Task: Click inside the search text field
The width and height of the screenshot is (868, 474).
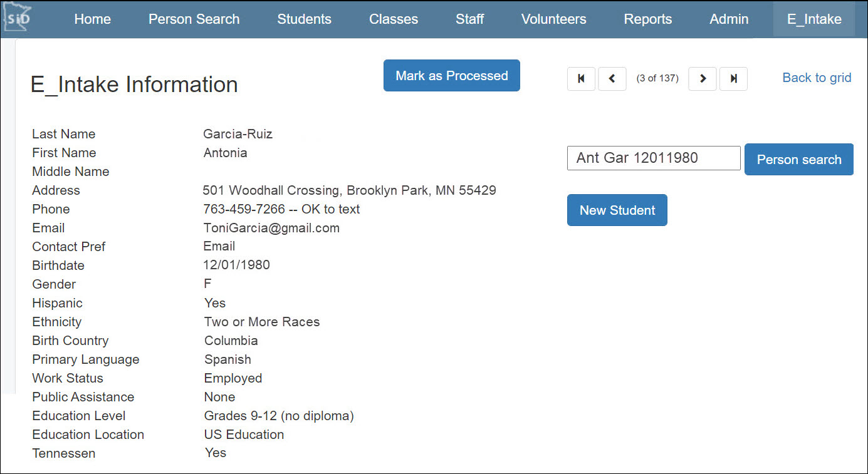Action: pyautogui.click(x=653, y=158)
